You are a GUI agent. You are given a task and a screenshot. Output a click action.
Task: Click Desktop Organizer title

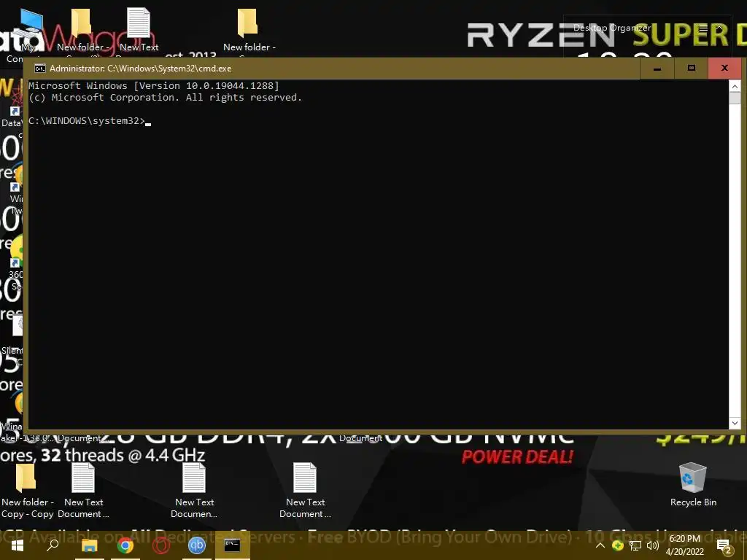point(612,28)
